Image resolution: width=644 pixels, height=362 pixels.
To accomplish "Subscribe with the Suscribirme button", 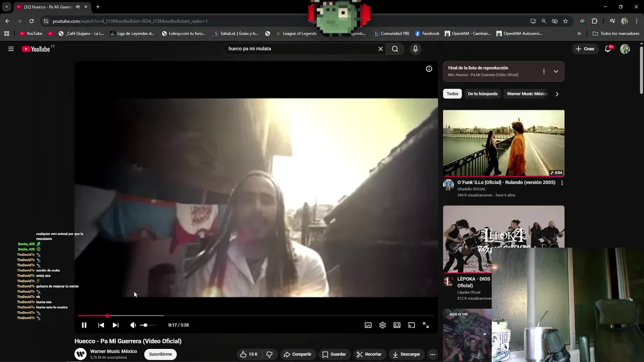I will pyautogui.click(x=160, y=354).
